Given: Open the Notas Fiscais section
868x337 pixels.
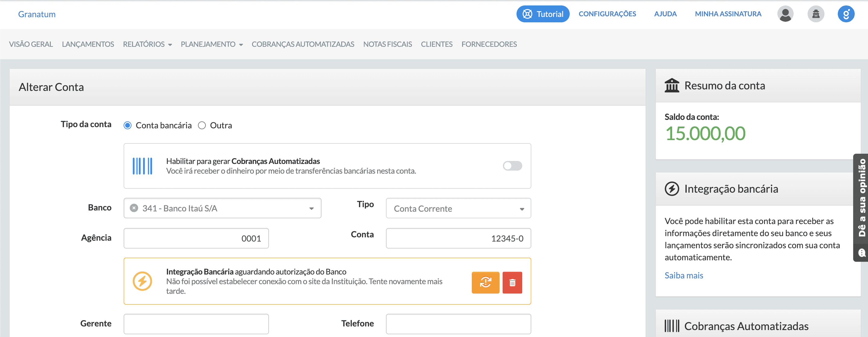Looking at the screenshot, I should (387, 44).
